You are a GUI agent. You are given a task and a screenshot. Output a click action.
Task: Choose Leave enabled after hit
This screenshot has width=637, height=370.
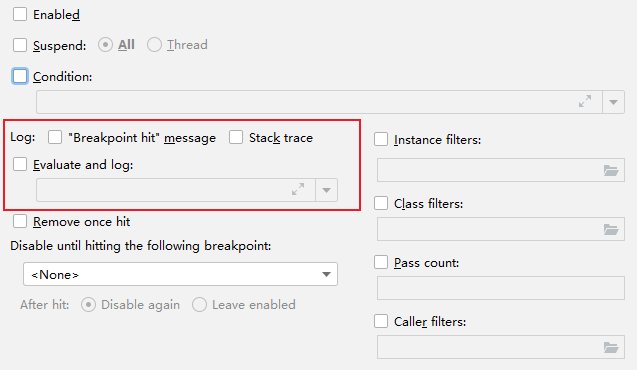click(199, 305)
